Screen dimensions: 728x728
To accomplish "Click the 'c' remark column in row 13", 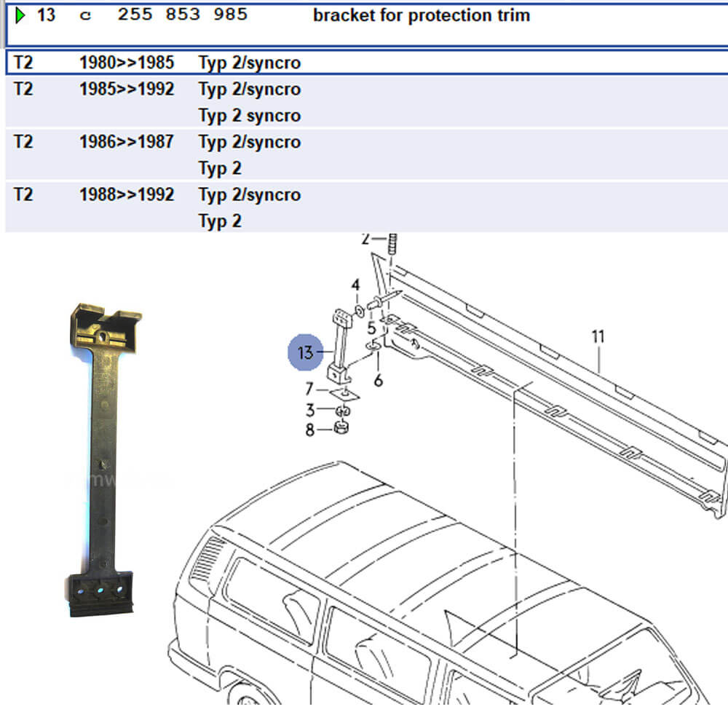I will 86,15.
